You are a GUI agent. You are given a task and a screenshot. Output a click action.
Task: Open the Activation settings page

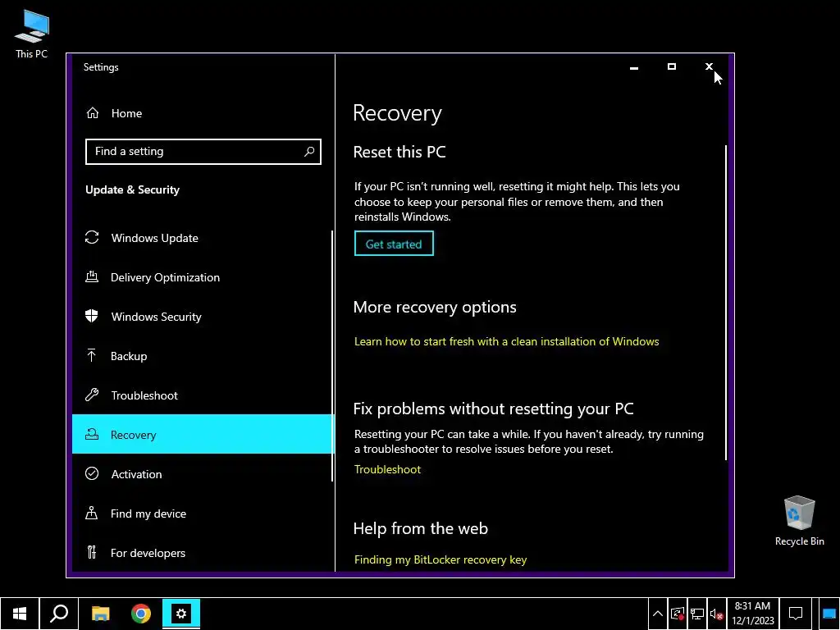pos(203,473)
